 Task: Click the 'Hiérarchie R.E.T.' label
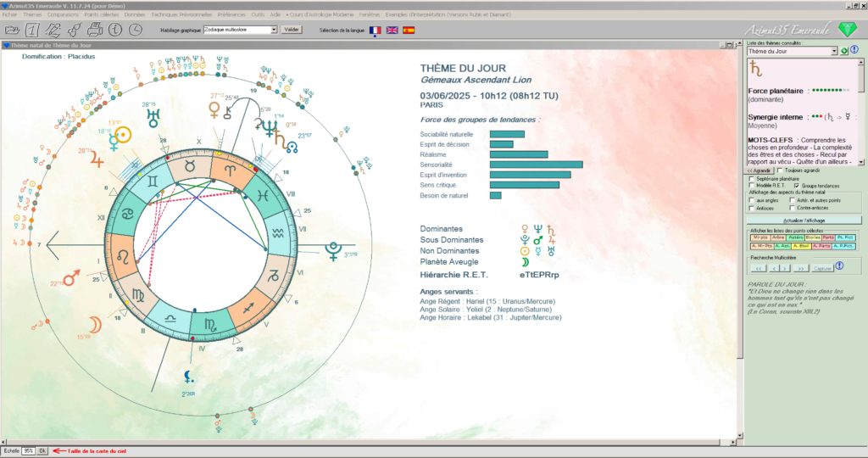(x=454, y=275)
